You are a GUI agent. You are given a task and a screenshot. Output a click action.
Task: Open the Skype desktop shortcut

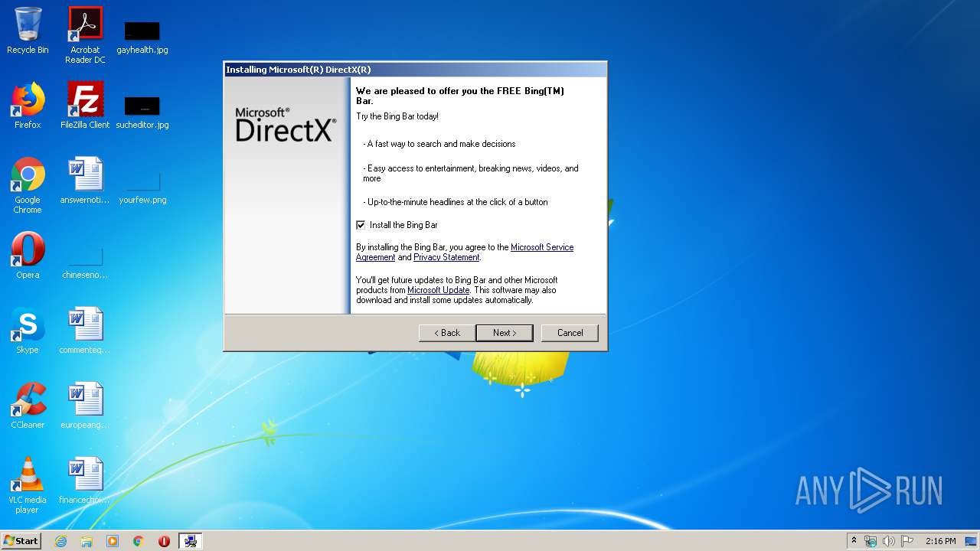28,331
